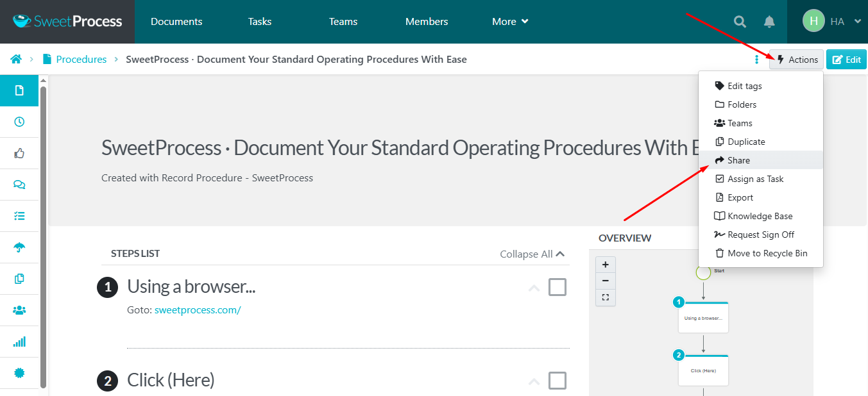Open the teams people icon in sidebar

19,310
